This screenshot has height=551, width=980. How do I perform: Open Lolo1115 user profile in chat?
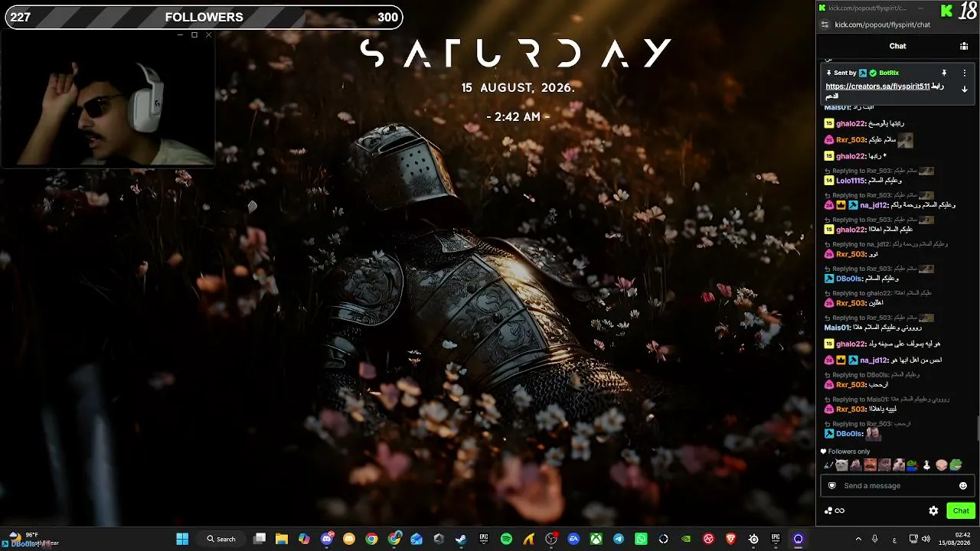coord(851,181)
